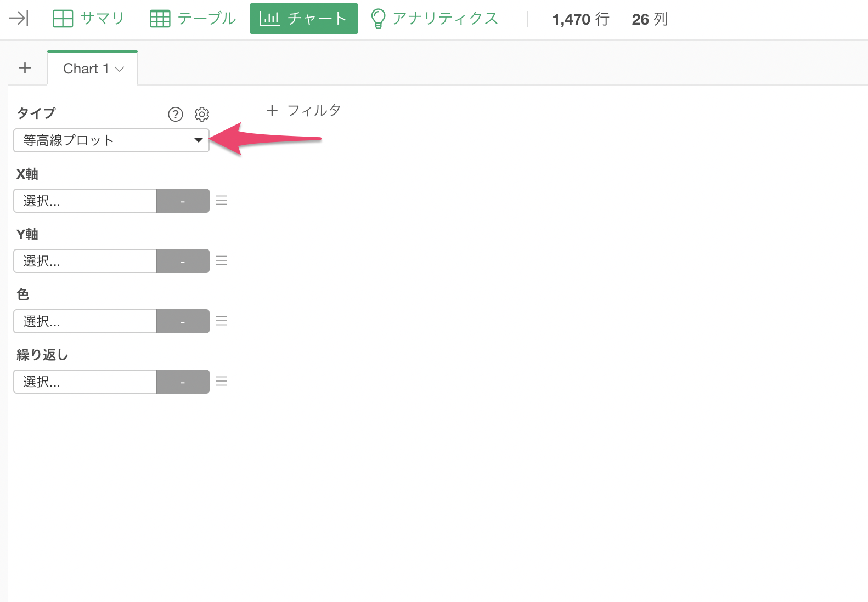Open the 色 hamburger menu icon
This screenshot has height=602, width=868.
222,321
